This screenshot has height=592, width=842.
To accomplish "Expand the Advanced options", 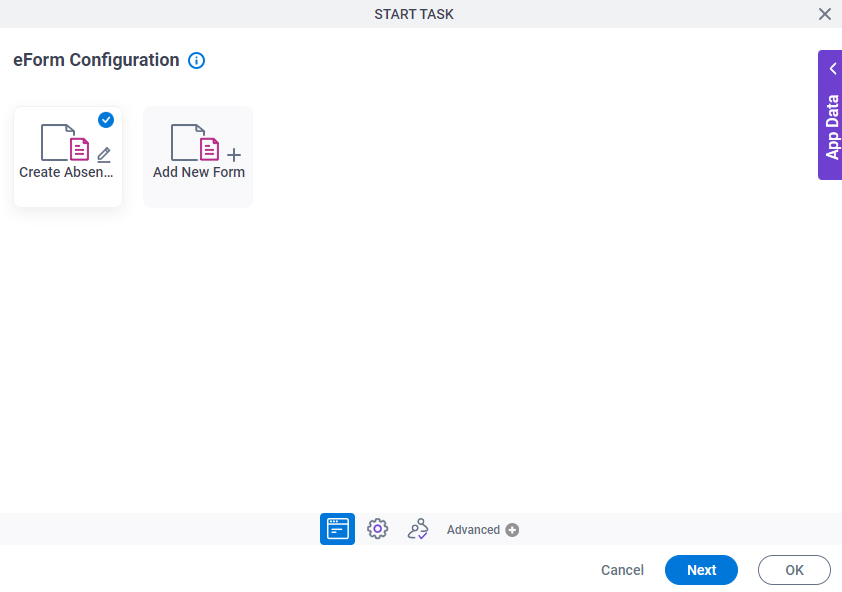I will click(482, 530).
